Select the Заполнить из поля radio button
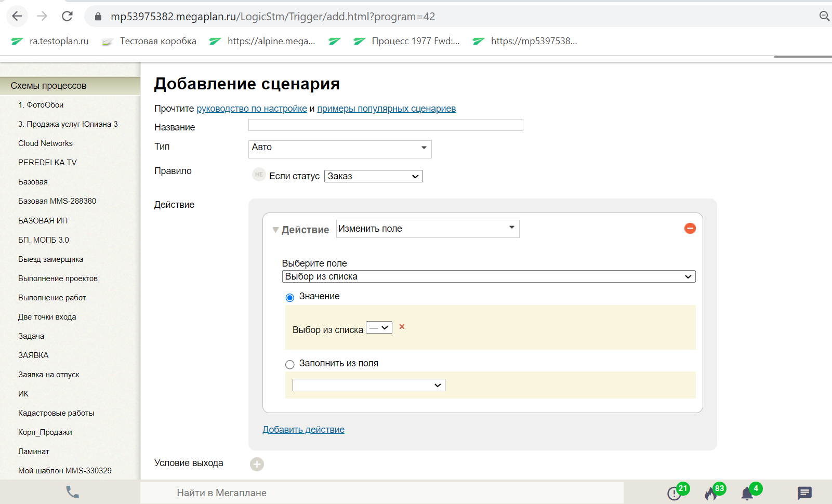The image size is (832, 504). coord(290,365)
